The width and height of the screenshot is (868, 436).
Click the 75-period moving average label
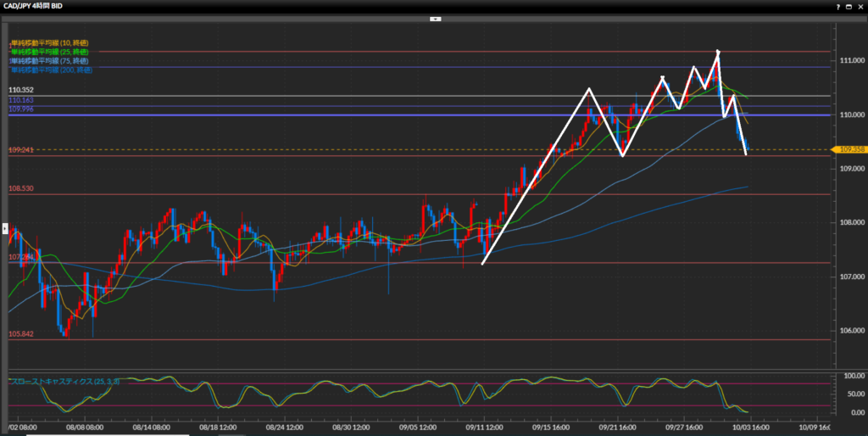(x=49, y=61)
